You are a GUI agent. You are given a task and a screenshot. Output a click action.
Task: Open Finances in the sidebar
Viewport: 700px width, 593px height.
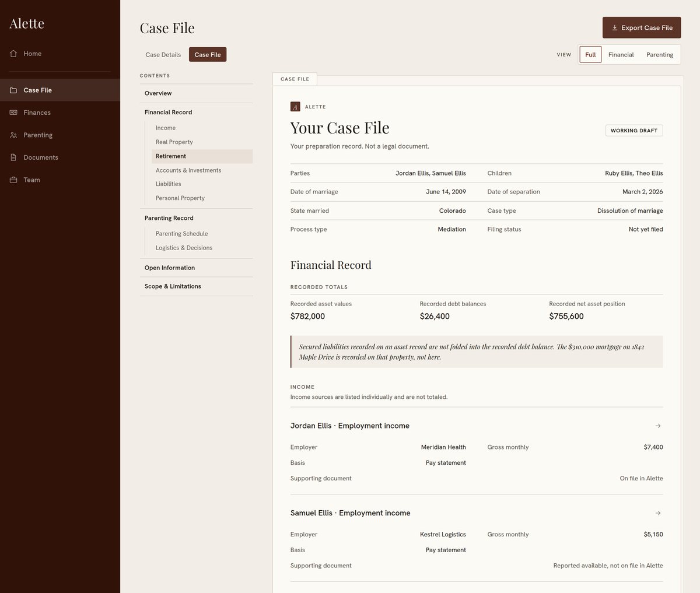pyautogui.click(x=60, y=113)
